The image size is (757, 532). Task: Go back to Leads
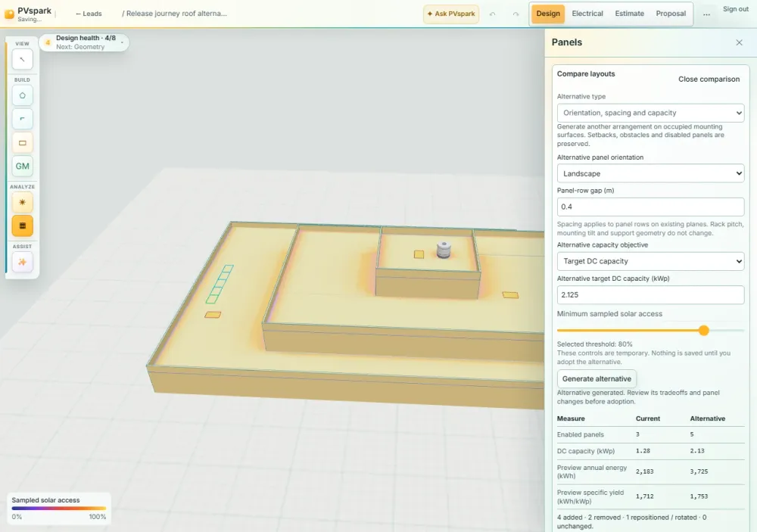point(89,14)
